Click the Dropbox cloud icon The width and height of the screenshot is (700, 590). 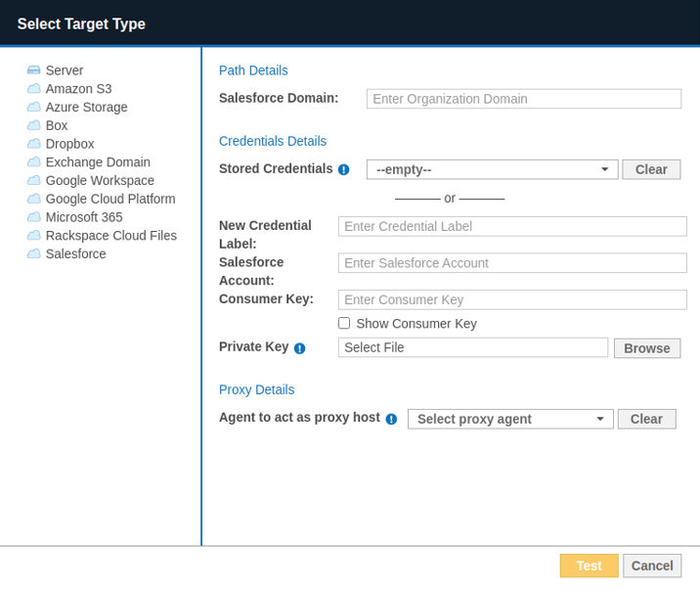[x=34, y=144]
